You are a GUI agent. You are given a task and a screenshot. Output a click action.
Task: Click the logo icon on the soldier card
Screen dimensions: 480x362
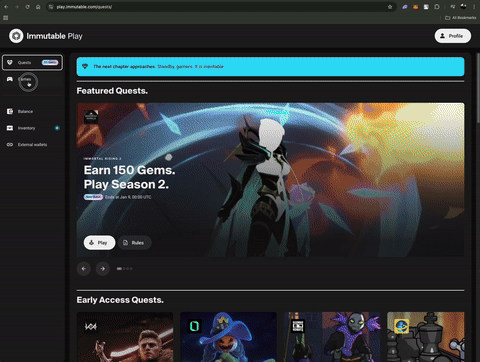91,326
